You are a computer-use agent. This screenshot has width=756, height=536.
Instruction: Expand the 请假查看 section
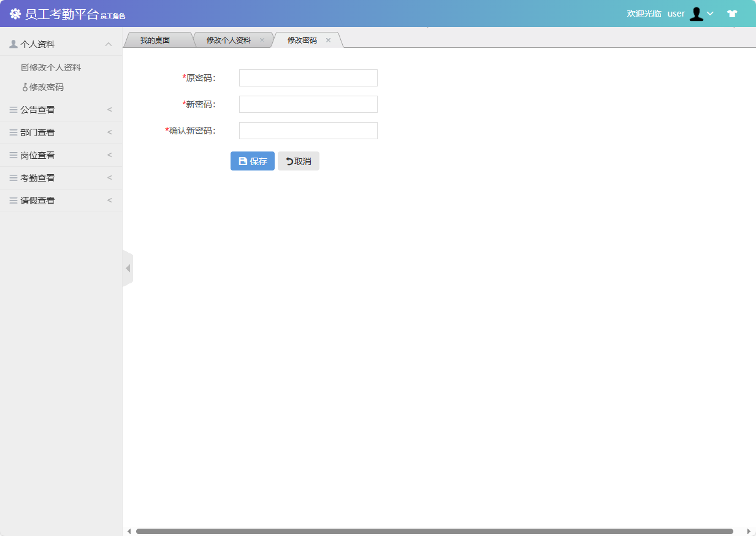[x=109, y=200]
